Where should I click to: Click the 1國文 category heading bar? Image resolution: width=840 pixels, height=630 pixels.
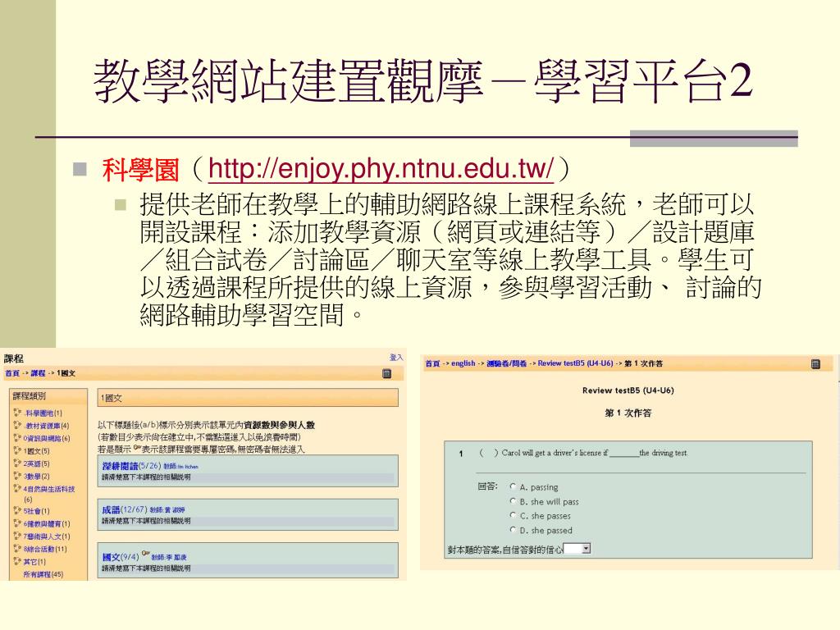(248, 398)
